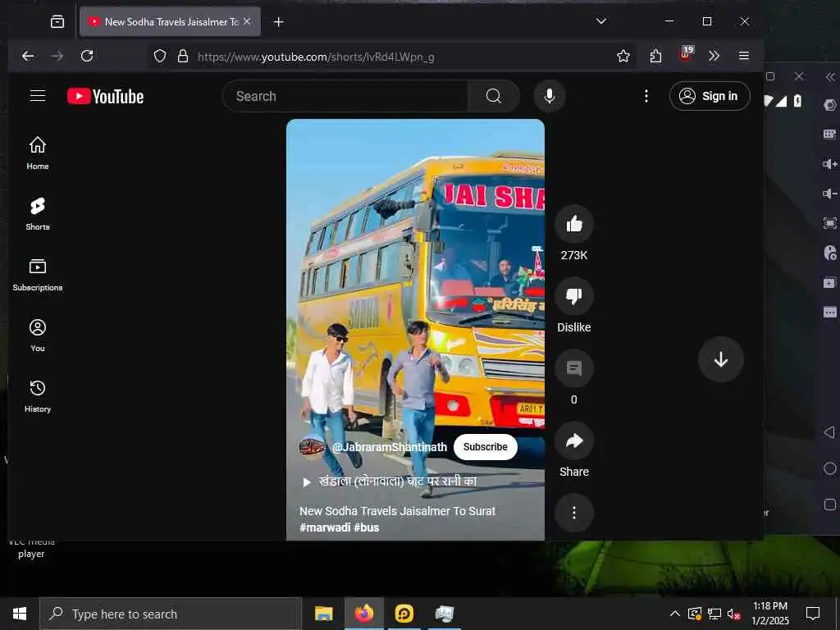Click the channel avatar thumbnail
Screen dimensions: 840x630
313,447
